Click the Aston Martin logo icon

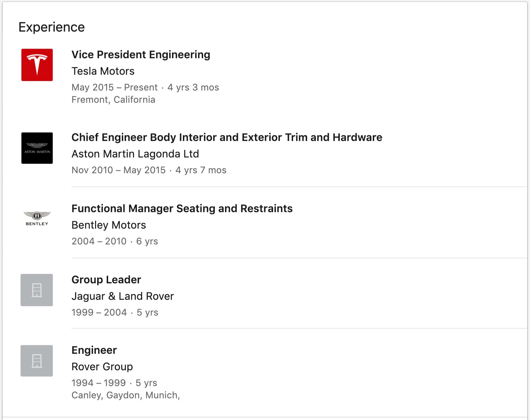(37, 148)
